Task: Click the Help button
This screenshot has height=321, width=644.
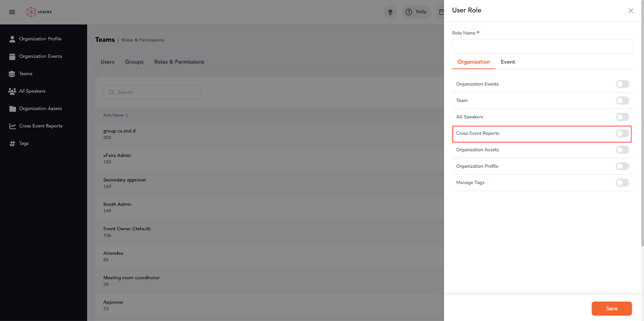Action: coord(416,12)
